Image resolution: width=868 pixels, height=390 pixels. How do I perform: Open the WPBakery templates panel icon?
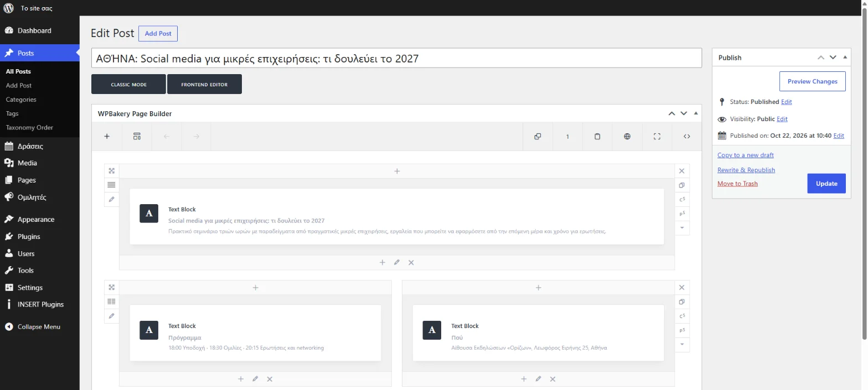[137, 136]
